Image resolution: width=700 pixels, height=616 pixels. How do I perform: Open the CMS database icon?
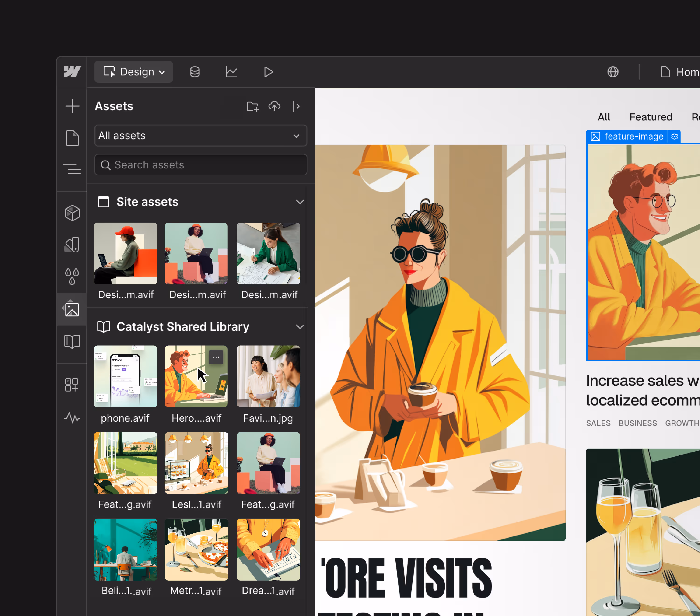195,72
